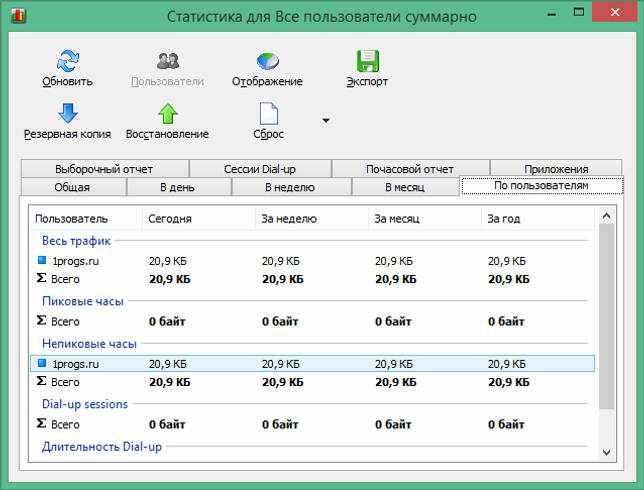
Task: Click the Обновить refresh icon
Action: pyautogui.click(x=68, y=61)
